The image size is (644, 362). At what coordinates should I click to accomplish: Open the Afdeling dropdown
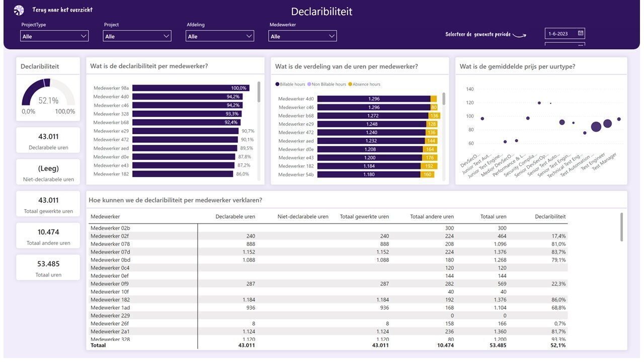point(220,36)
